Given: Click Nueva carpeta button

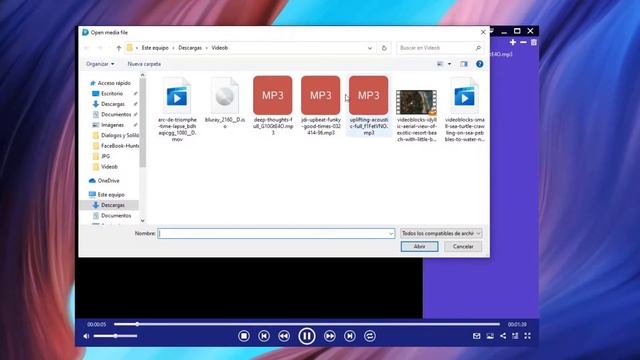Looking at the screenshot, I should pyautogui.click(x=144, y=64).
